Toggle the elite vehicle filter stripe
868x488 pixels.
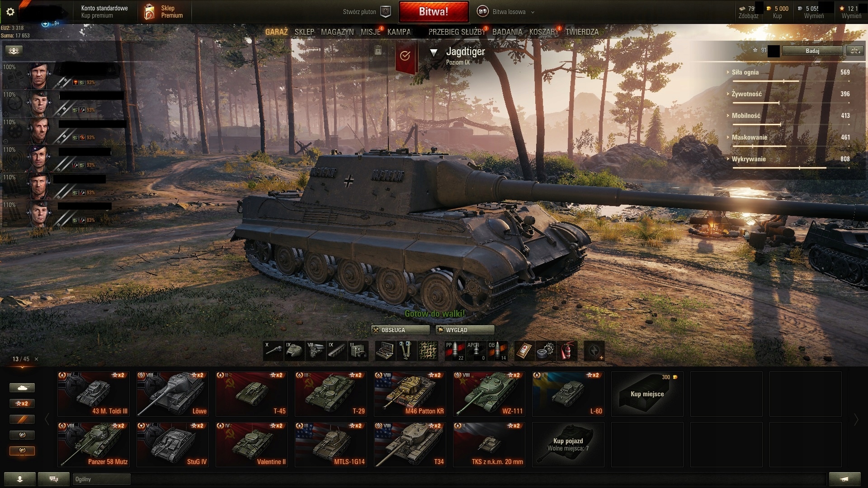22,419
